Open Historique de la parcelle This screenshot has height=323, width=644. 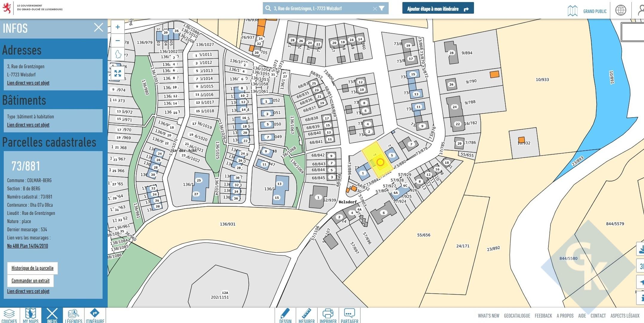pyautogui.click(x=32, y=268)
